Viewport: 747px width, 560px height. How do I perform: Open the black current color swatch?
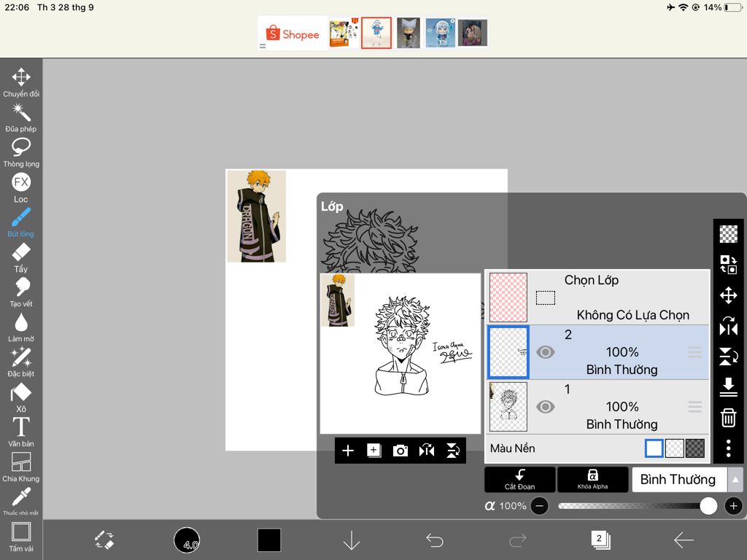(269, 540)
